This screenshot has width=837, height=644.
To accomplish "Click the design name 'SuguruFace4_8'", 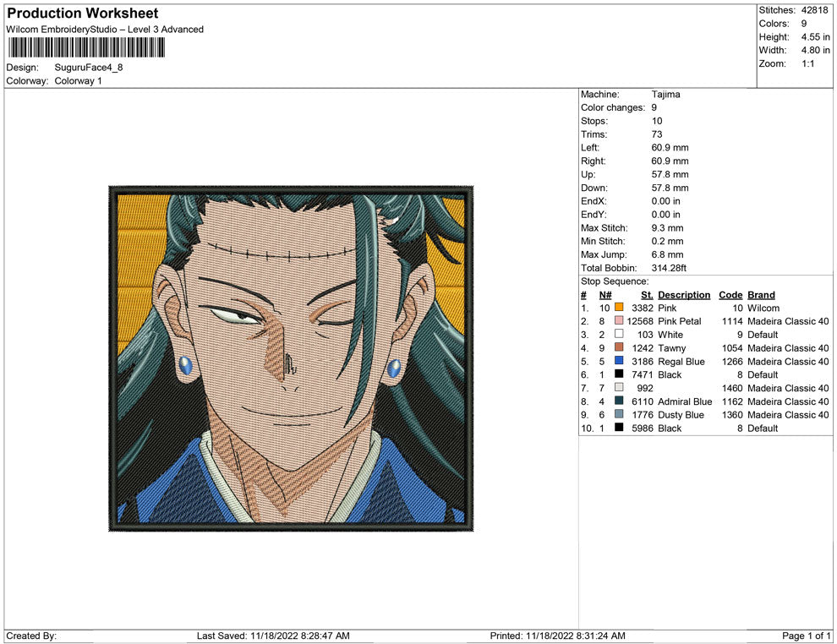I will pos(89,68).
